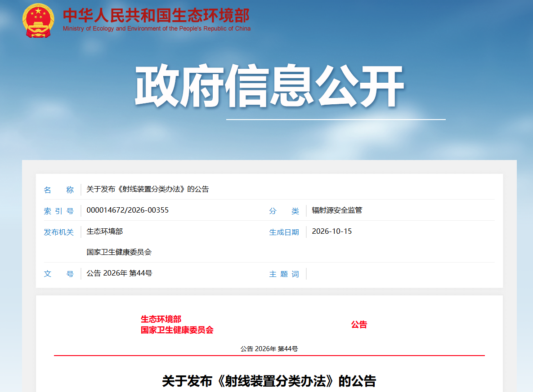Viewport: 533px width, 392px height.
Task: Select the category value 辐射源安全监管
Action: (x=337, y=210)
